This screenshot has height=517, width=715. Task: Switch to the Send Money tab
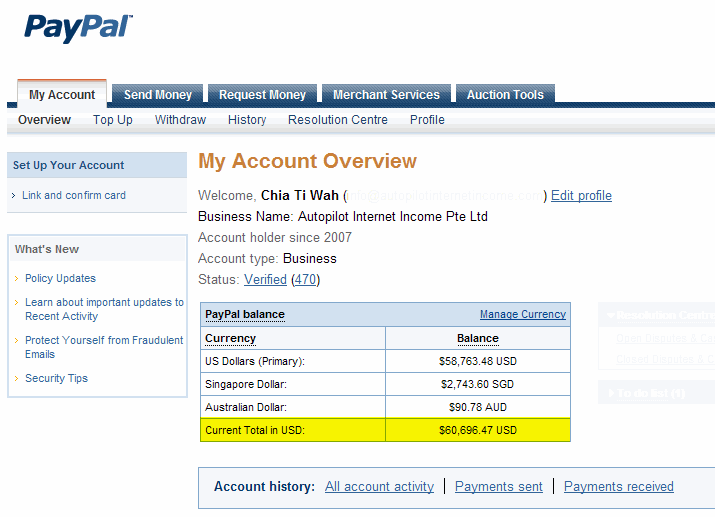pyautogui.click(x=158, y=94)
